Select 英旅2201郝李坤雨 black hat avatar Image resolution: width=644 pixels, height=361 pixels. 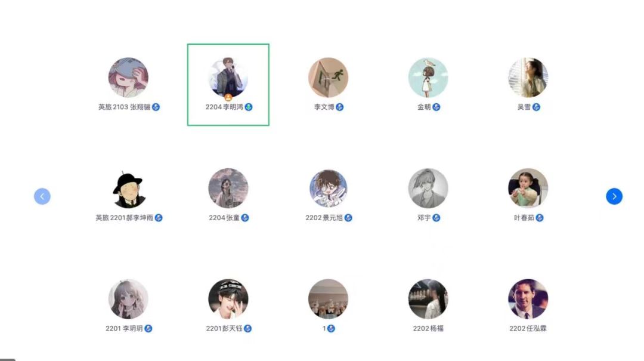(128, 188)
